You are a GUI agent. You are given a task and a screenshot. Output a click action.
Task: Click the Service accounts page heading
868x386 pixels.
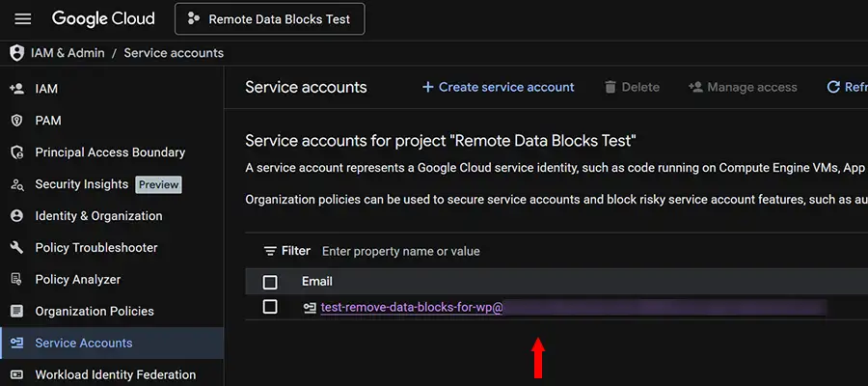pyautogui.click(x=306, y=87)
